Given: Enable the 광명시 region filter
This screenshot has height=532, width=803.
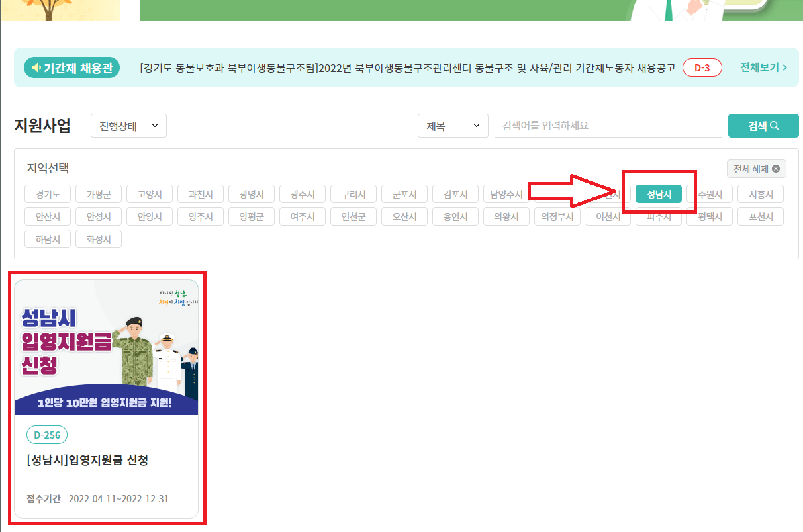Looking at the screenshot, I should pyautogui.click(x=252, y=194).
